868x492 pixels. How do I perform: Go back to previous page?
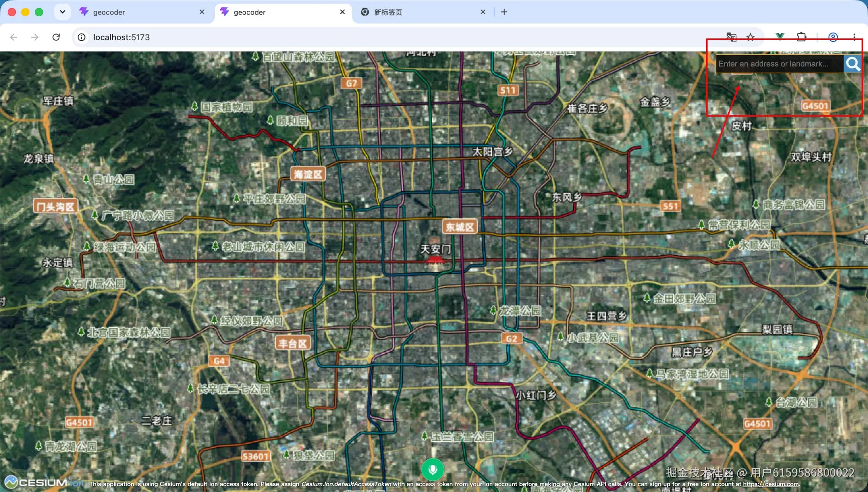coord(14,37)
